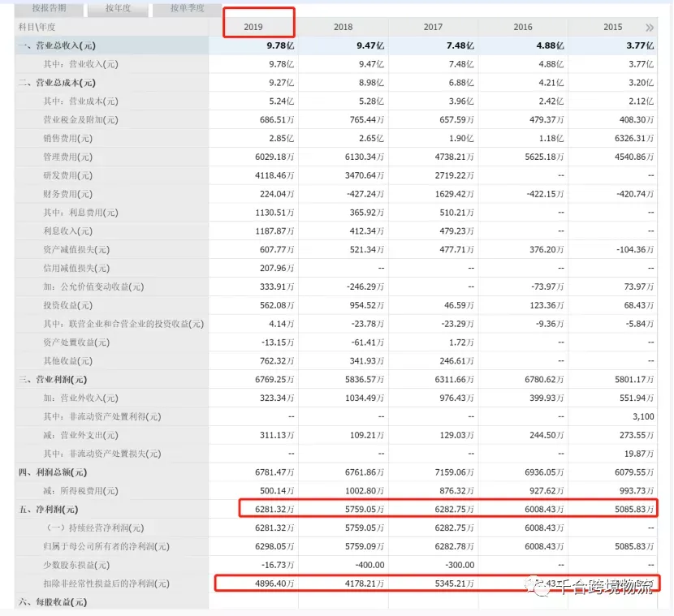Viewport: 674px width, 616px height.
Task: Click the 954.52万 investment income value
Action: point(367,305)
